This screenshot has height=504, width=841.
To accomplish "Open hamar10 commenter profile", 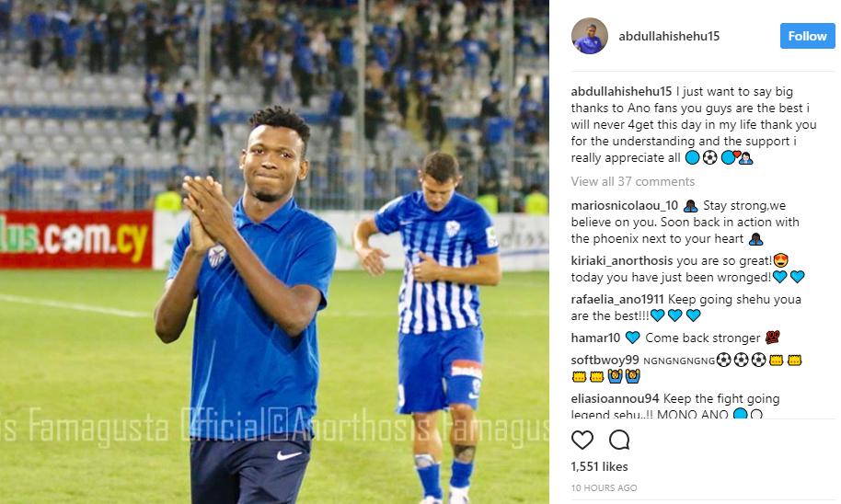I will (595, 338).
